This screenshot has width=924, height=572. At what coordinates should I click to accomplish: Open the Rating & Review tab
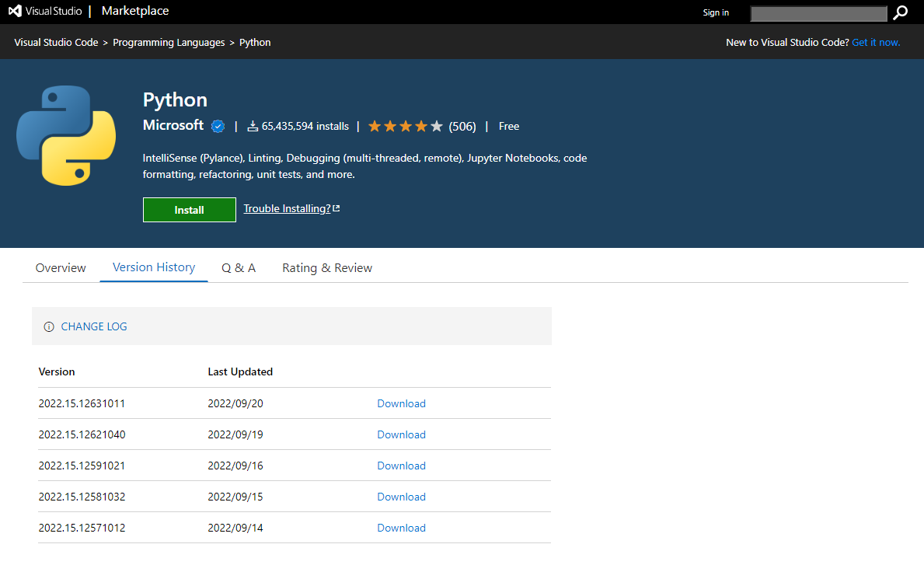[327, 268]
